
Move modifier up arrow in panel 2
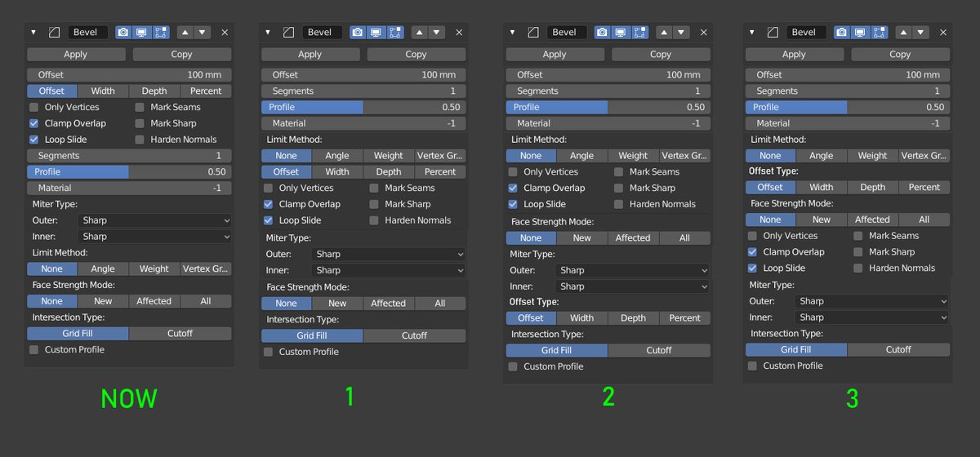pos(664,33)
